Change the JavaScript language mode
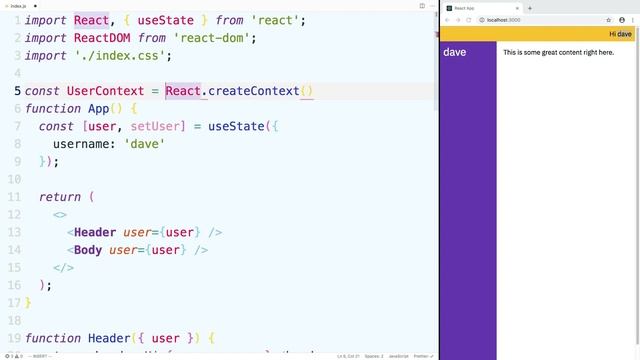The height and width of the screenshot is (360, 640). point(398,356)
